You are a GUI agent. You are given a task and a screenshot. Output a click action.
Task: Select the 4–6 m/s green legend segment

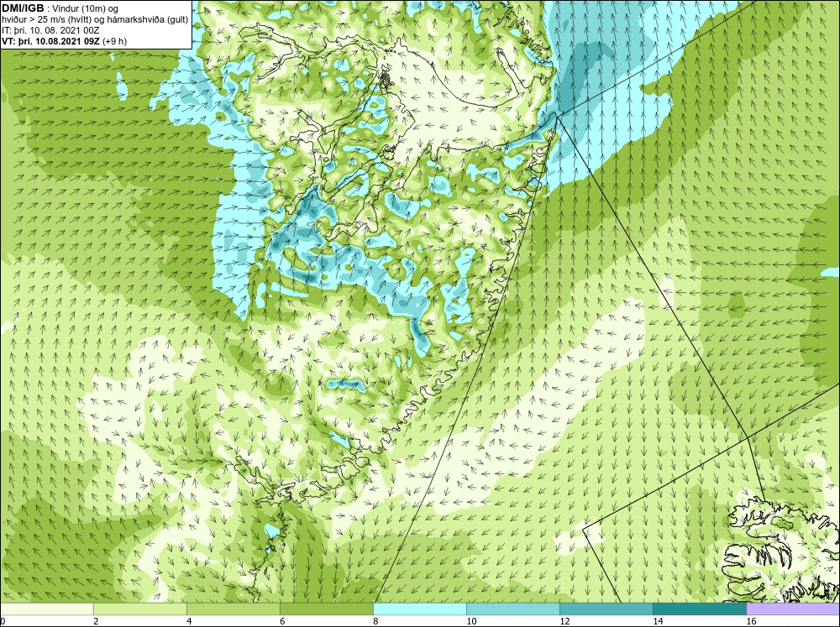(x=233, y=609)
